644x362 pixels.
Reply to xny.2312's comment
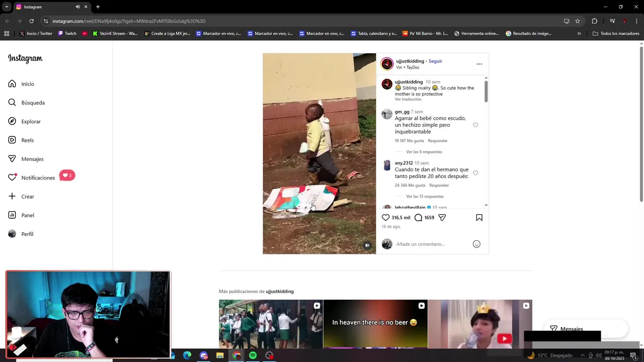(439, 186)
